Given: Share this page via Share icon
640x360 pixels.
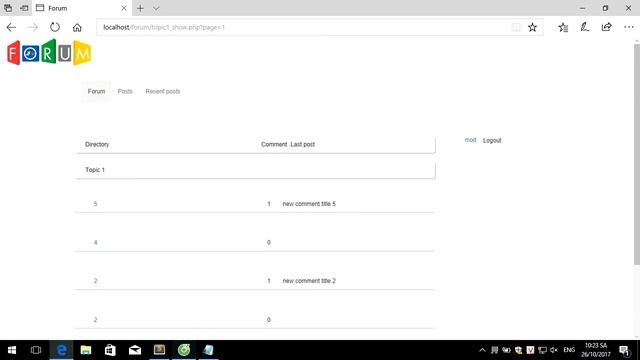Looking at the screenshot, I should [607, 27].
